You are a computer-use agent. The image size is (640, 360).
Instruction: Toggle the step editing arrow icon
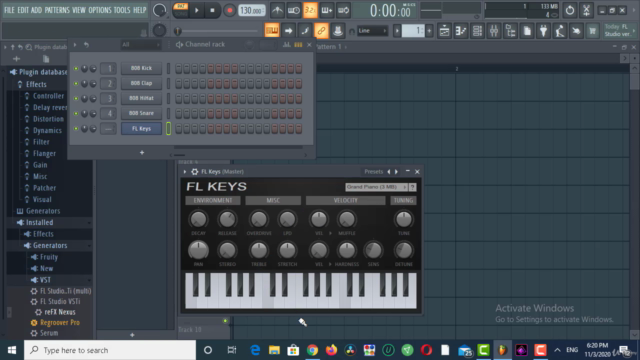(x=288, y=31)
